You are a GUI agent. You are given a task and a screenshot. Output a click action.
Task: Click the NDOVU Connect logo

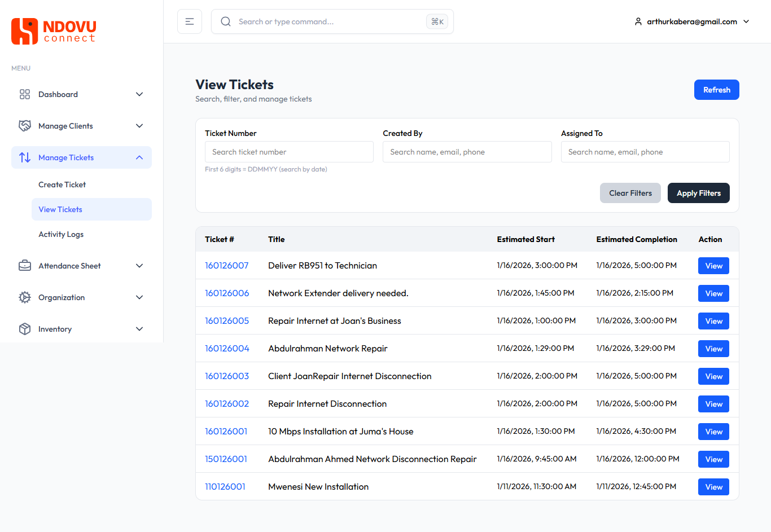(53, 31)
